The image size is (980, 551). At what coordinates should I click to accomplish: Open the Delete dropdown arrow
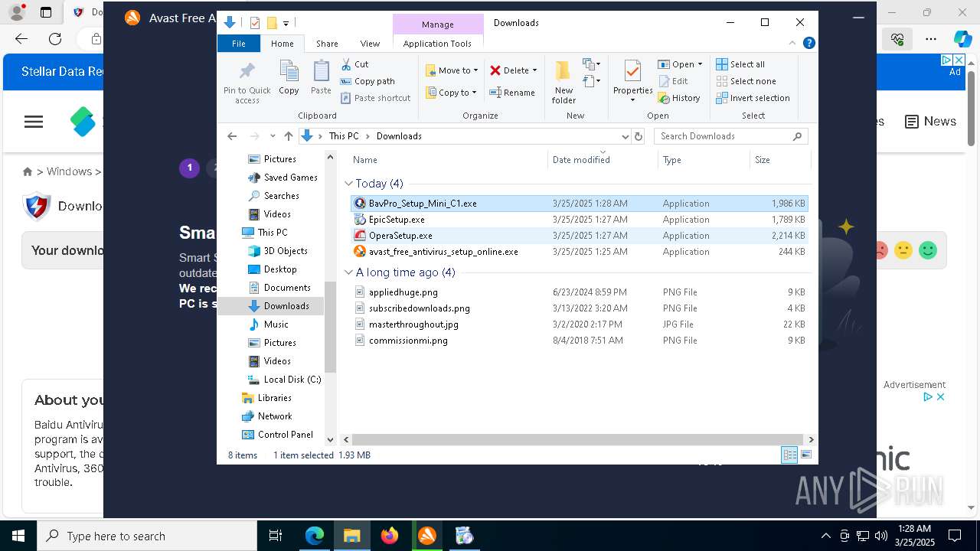tap(534, 70)
